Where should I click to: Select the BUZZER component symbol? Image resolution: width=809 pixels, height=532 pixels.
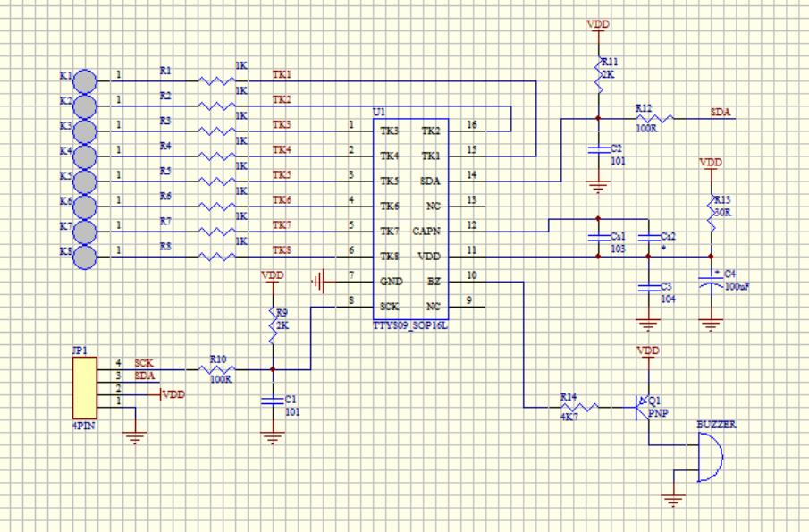click(x=711, y=457)
